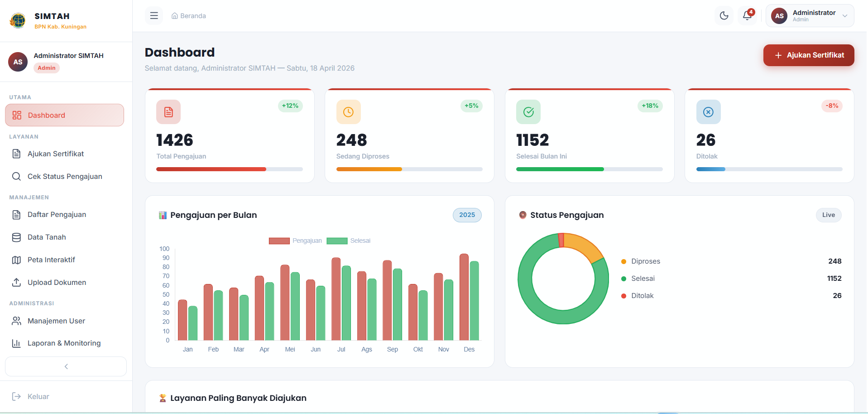Open notifications bell
Screen dimensions: 868x414
click(x=747, y=16)
